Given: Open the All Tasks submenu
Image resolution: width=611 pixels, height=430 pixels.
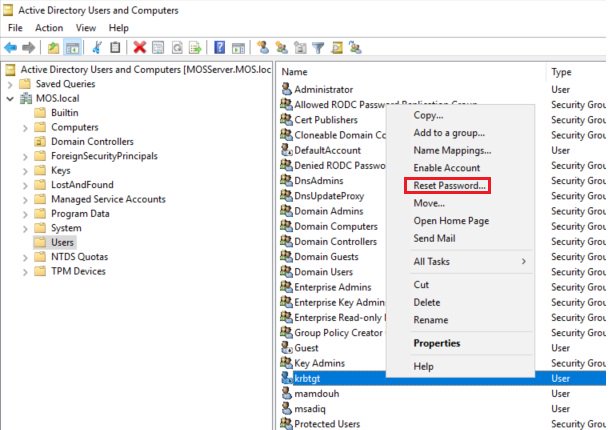Looking at the screenshot, I should point(470,261).
